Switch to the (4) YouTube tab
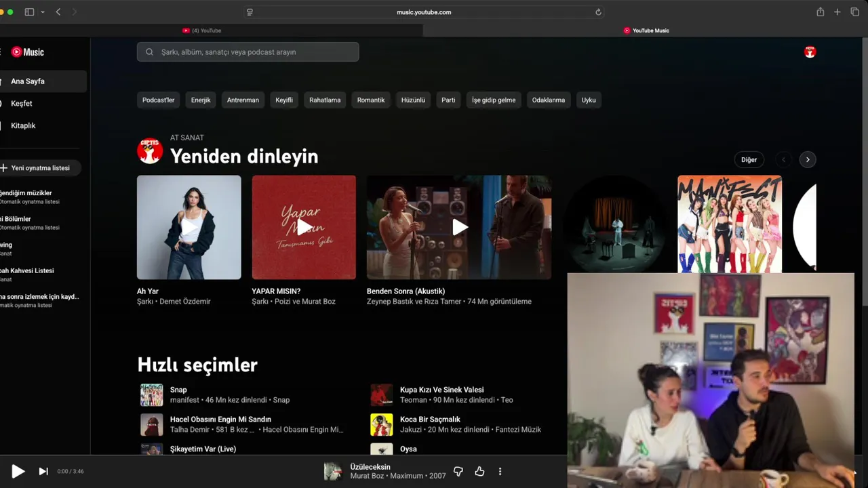The height and width of the screenshot is (488, 868). 201,30
